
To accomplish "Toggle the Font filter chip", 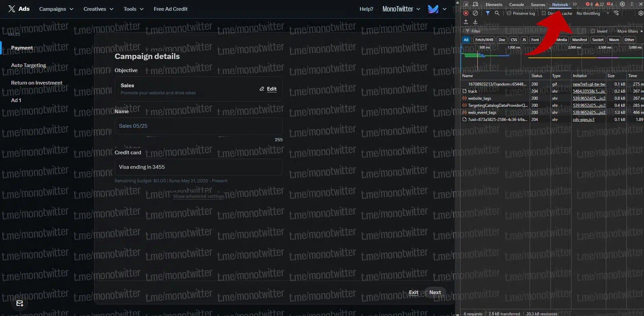I will 535,40.
